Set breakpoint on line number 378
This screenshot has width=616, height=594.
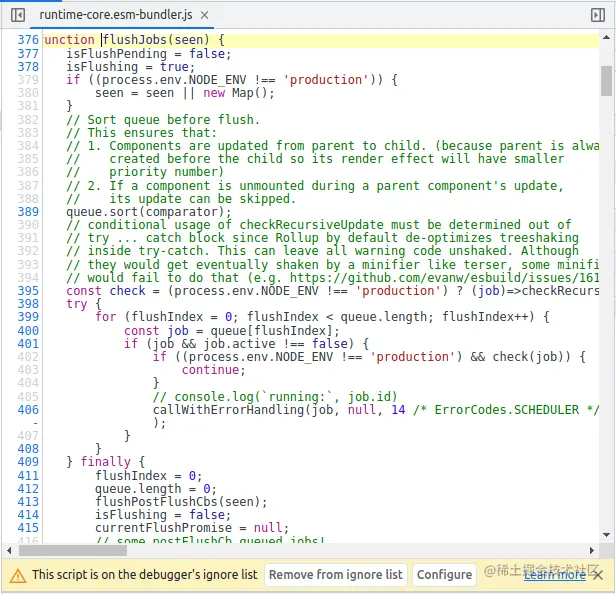pyautogui.click(x=28, y=67)
